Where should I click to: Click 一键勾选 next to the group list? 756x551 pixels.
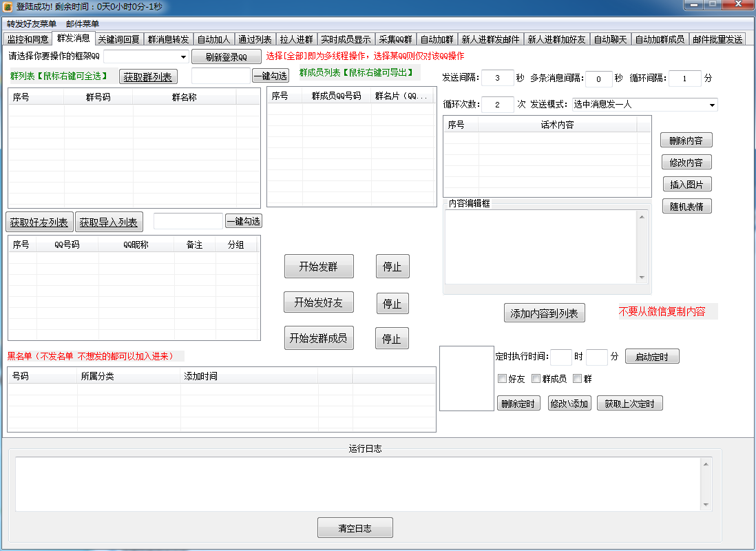click(x=271, y=76)
